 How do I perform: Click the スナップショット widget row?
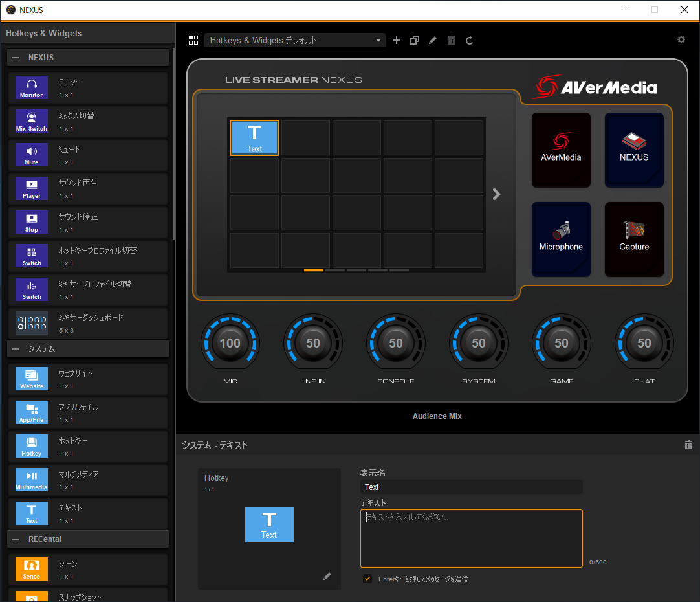(x=88, y=596)
